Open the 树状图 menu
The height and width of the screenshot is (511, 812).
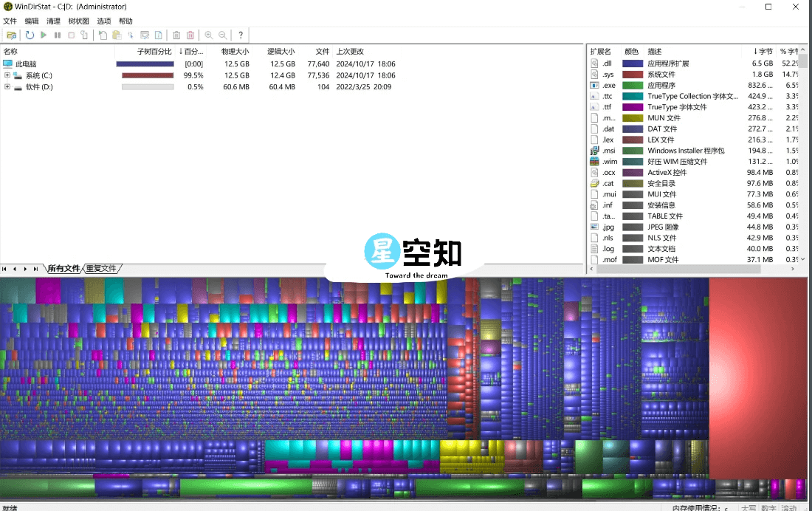(x=78, y=21)
